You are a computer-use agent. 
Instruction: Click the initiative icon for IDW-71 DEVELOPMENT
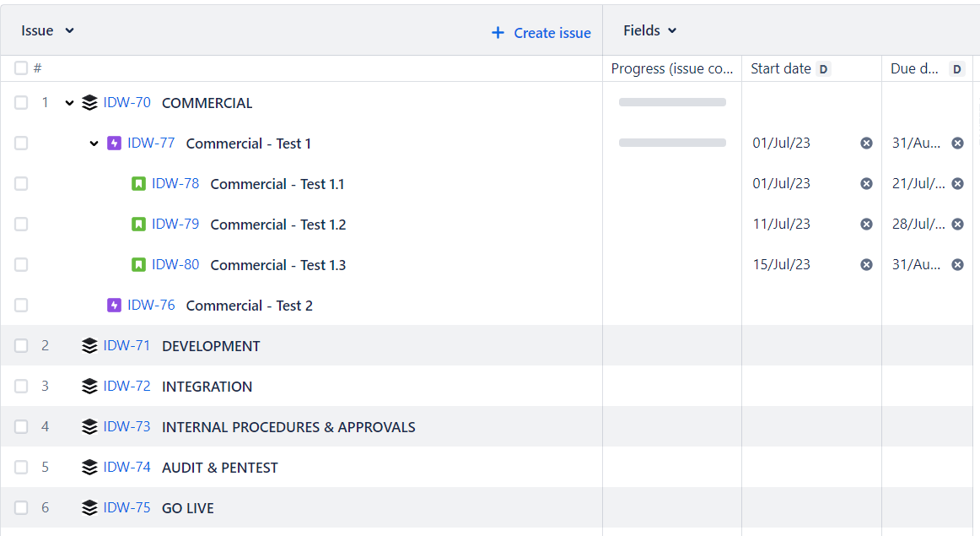pyautogui.click(x=89, y=346)
